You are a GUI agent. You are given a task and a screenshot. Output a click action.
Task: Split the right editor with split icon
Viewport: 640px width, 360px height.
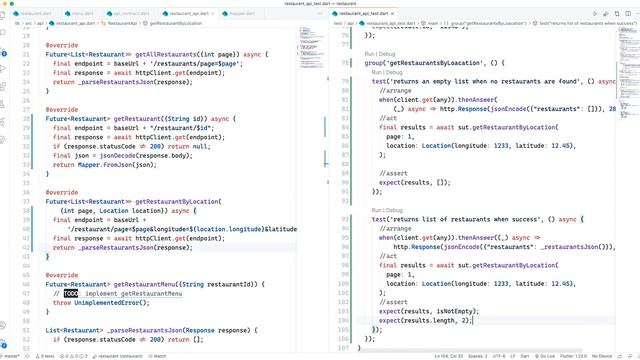pyautogui.click(x=628, y=13)
